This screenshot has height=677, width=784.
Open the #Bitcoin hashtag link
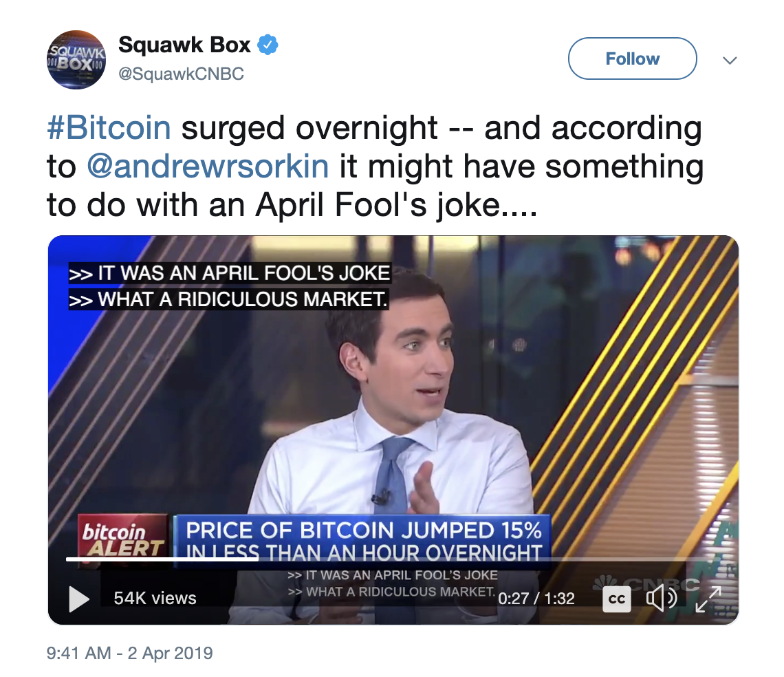click(109, 127)
